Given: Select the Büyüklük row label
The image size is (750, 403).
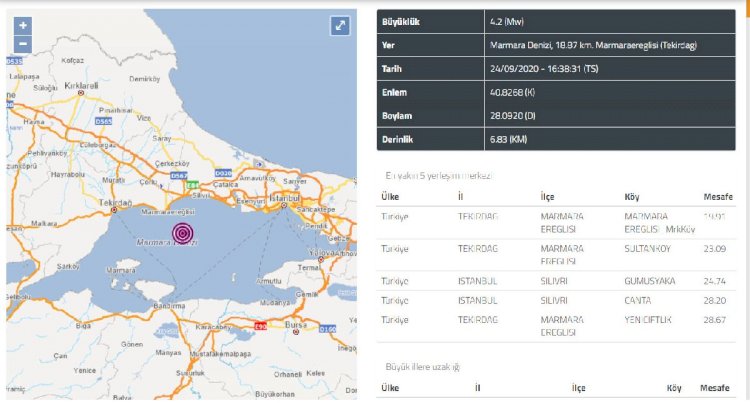Looking at the screenshot, I should point(401,22).
